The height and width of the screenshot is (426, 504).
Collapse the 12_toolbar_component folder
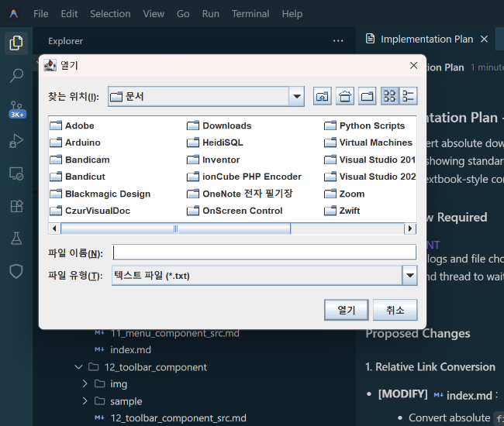tap(78, 367)
